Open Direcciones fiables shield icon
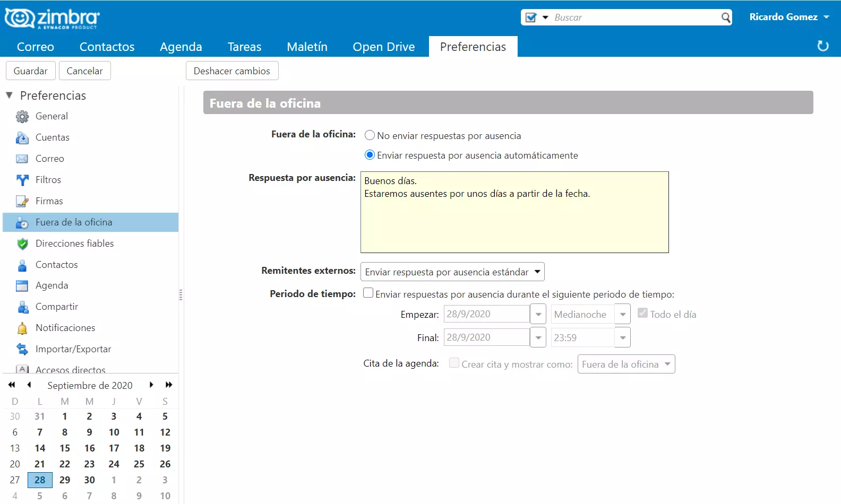 click(22, 244)
